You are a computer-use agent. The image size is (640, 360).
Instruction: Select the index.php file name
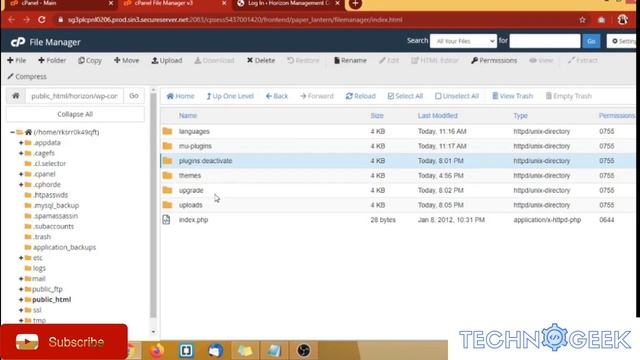click(x=193, y=220)
